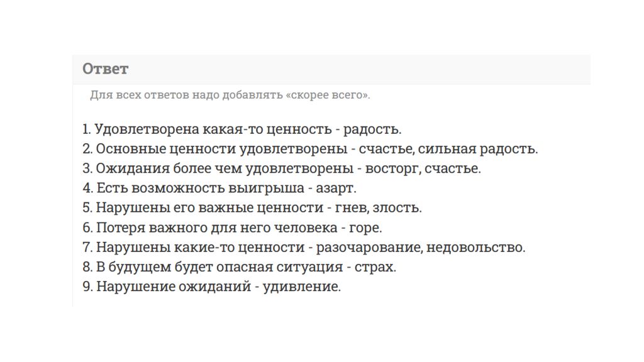The image size is (644, 362).
Task: Click the hint text about «скорее всего»
Action: (230, 95)
